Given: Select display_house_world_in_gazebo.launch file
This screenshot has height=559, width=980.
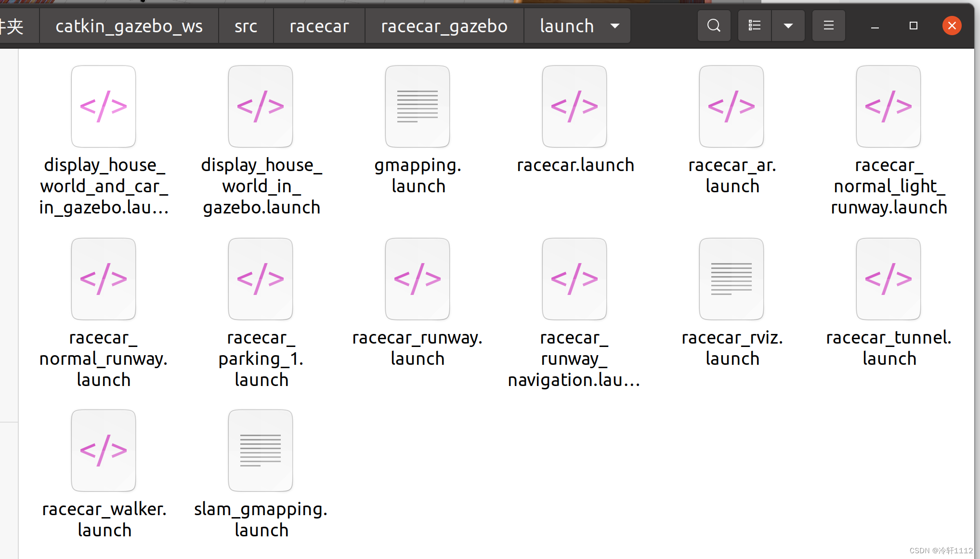Looking at the screenshot, I should [261, 106].
